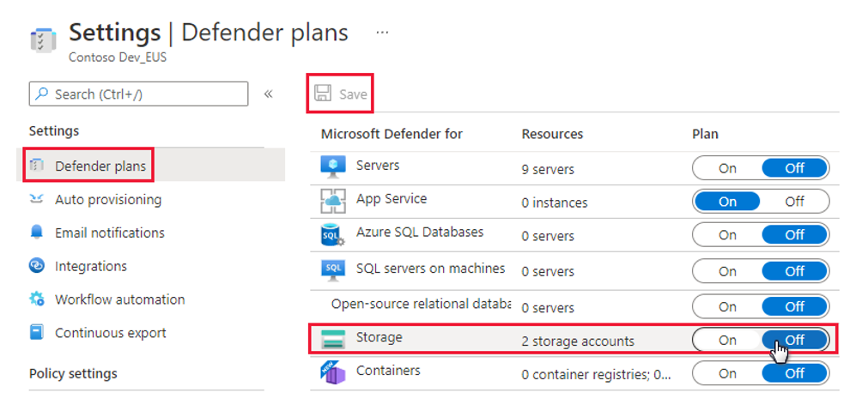Click the Settings checklist icon in header
This screenshot has height=417, width=868.
click(43, 40)
